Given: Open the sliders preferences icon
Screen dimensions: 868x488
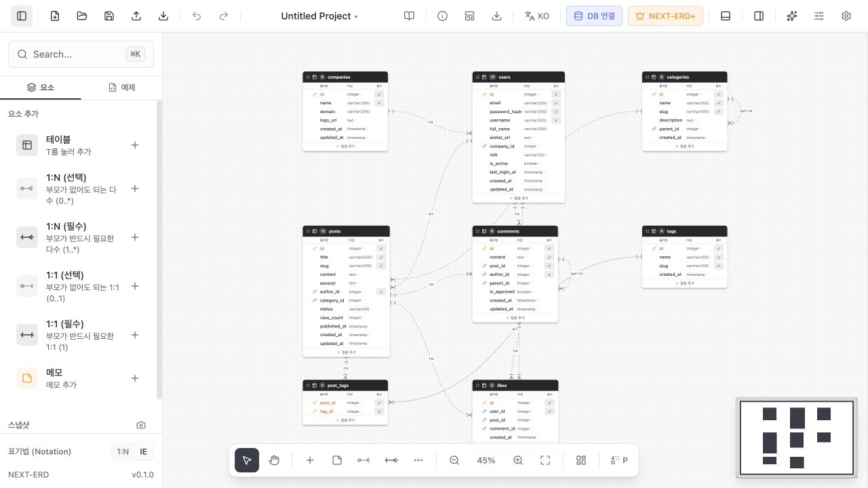Looking at the screenshot, I should coord(819,16).
